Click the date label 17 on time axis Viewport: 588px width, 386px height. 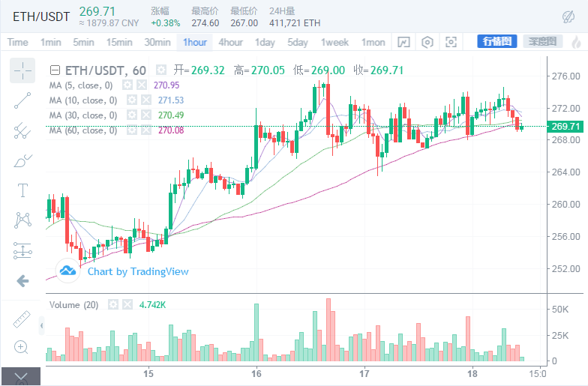pyautogui.click(x=364, y=373)
